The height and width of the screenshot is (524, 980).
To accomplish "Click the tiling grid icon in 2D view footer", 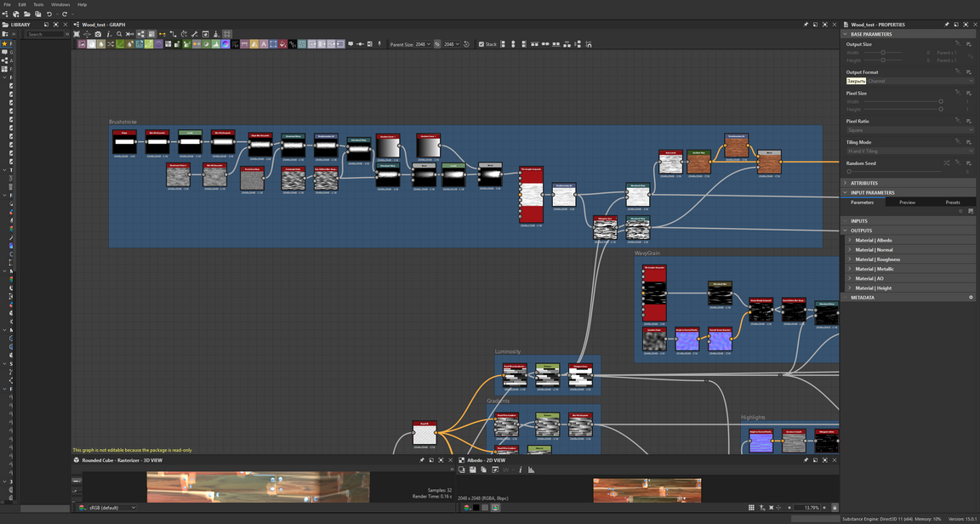I will [x=751, y=508].
